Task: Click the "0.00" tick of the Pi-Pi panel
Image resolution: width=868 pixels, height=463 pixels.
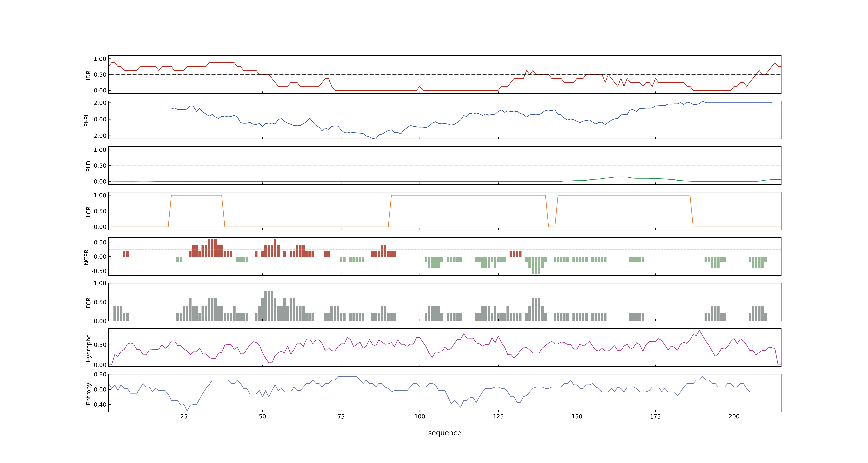Action: (x=100, y=119)
